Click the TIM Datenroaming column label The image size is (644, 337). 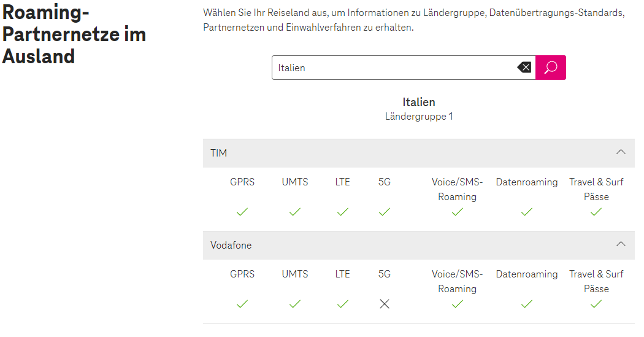coord(527,182)
